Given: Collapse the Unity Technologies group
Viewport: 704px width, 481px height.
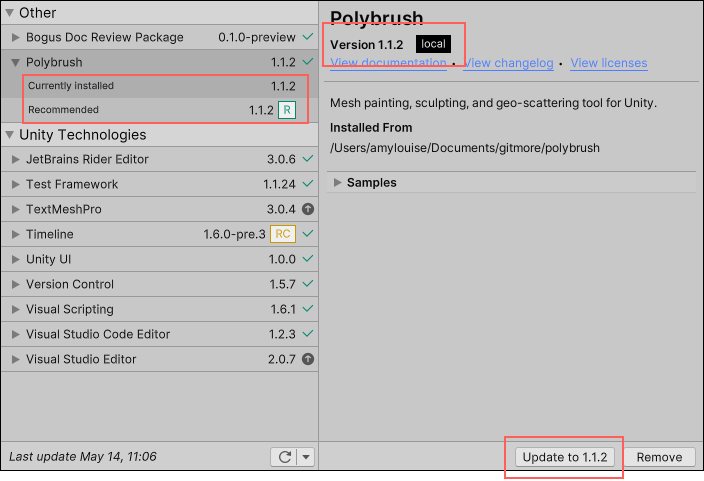Looking at the screenshot, I should (9, 135).
